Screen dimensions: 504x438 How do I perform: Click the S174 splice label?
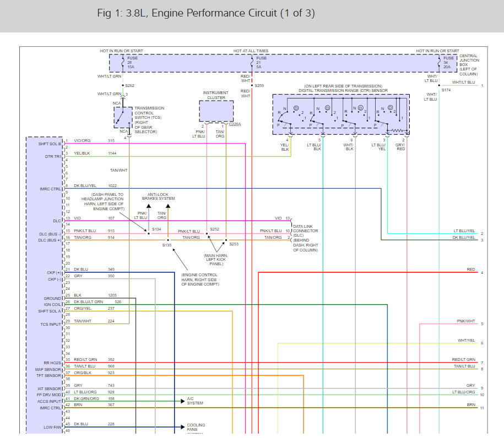click(x=445, y=89)
